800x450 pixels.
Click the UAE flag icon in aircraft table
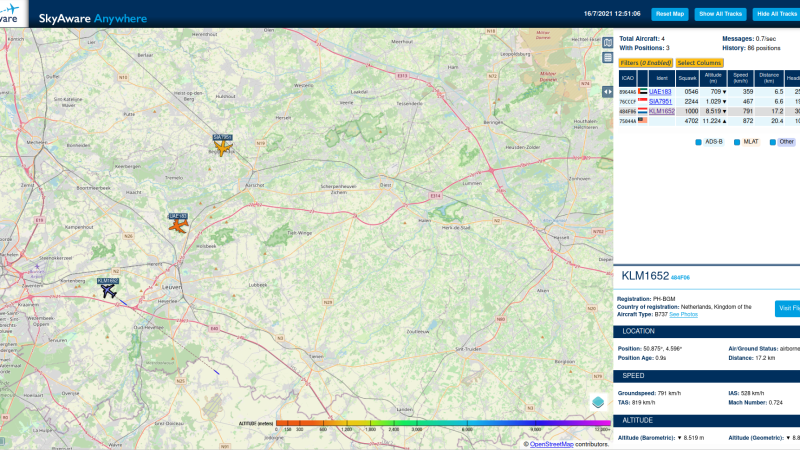click(x=642, y=91)
